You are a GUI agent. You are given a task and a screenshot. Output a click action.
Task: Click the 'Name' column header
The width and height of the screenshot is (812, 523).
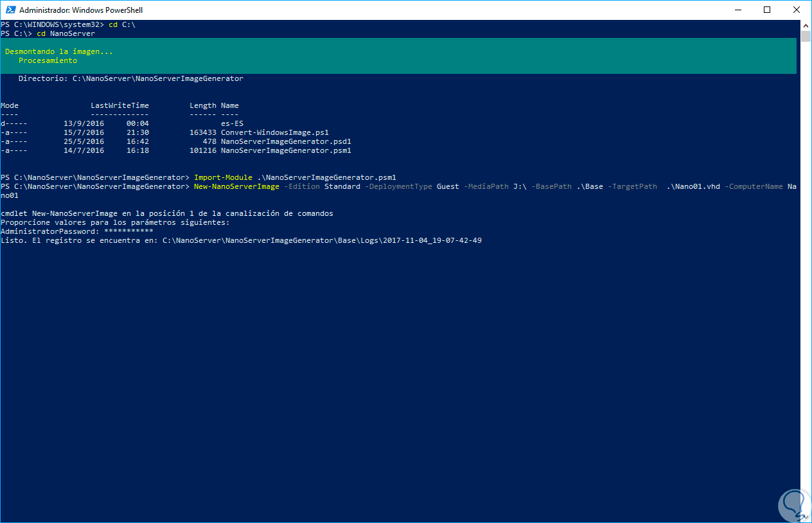(230, 105)
